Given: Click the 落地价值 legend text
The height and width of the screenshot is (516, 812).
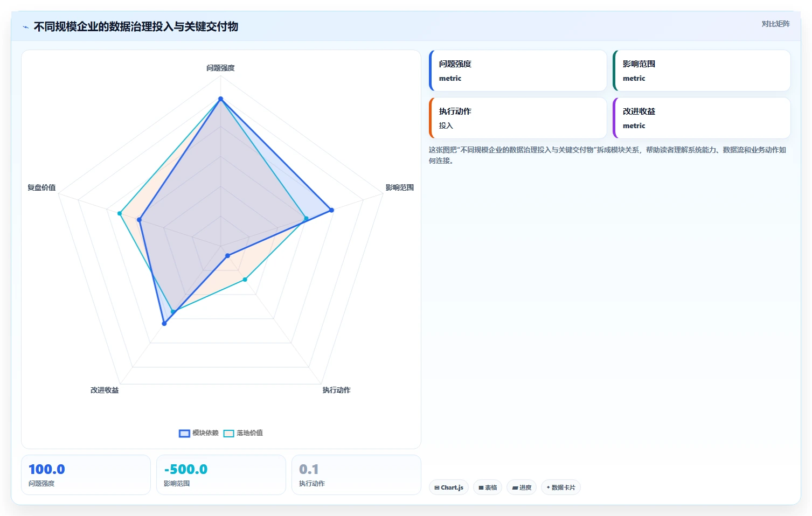Looking at the screenshot, I should [x=249, y=433].
